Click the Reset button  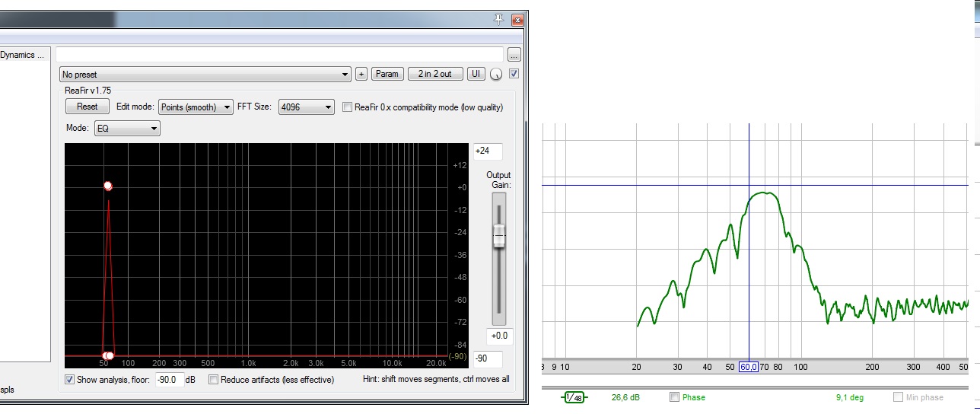pyautogui.click(x=87, y=107)
